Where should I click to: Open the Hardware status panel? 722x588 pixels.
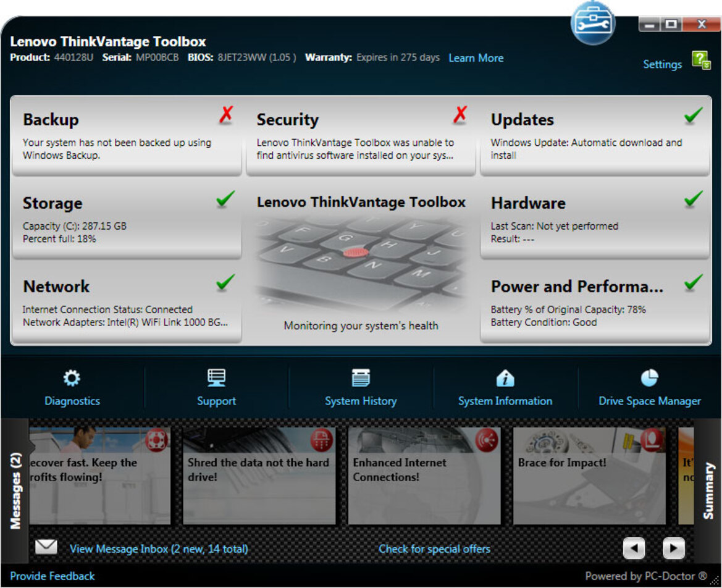tap(595, 219)
